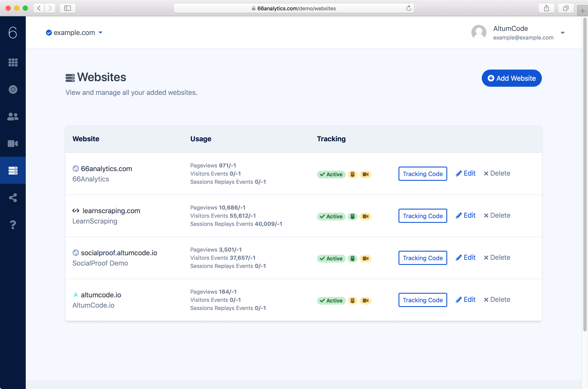The height and width of the screenshot is (389, 588).
Task: Click the 66analytics logo in sidebar
Action: [13, 32]
